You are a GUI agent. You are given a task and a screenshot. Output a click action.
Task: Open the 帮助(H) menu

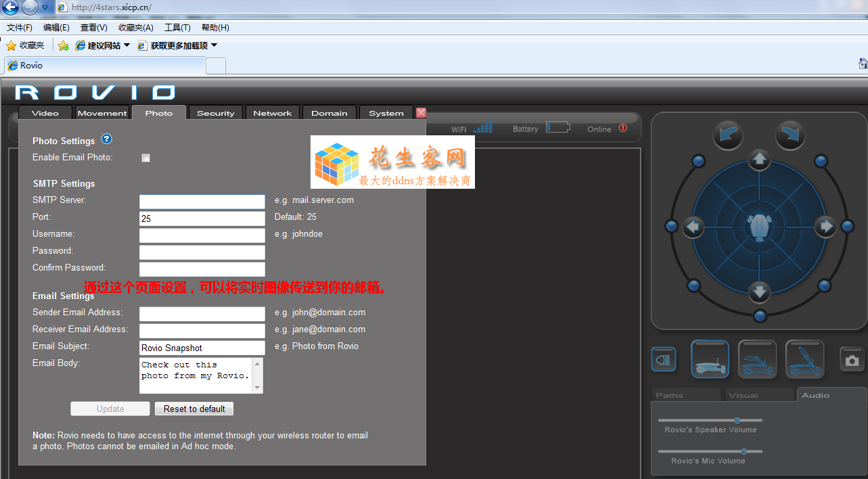point(215,28)
